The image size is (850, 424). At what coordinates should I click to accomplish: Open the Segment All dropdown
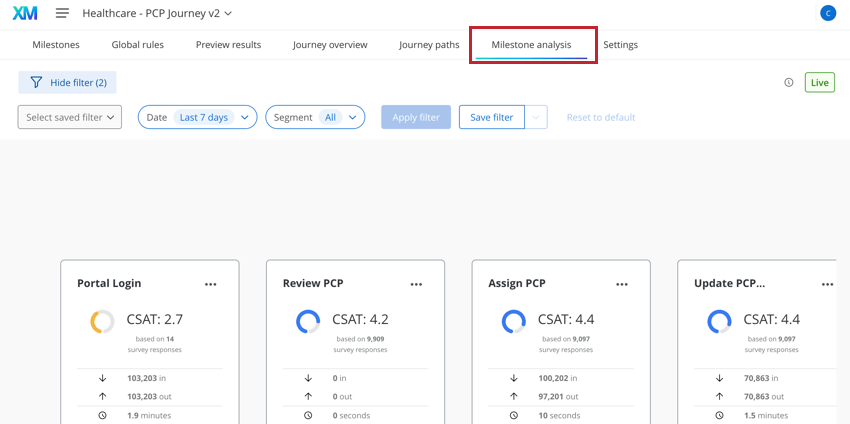point(315,117)
